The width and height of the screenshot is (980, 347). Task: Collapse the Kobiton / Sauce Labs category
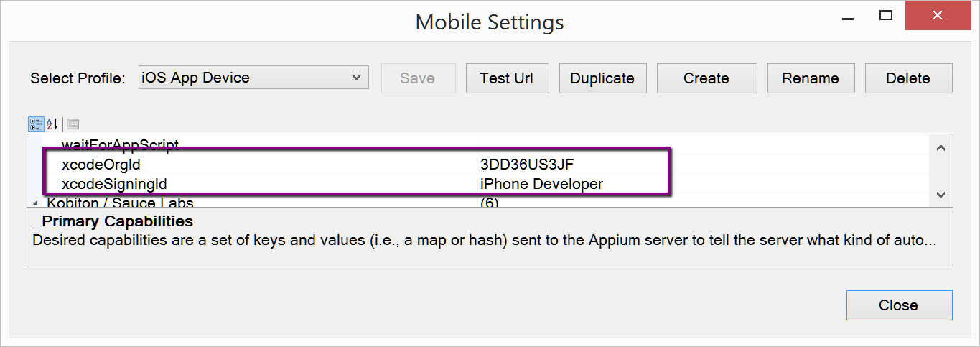pyautogui.click(x=36, y=203)
